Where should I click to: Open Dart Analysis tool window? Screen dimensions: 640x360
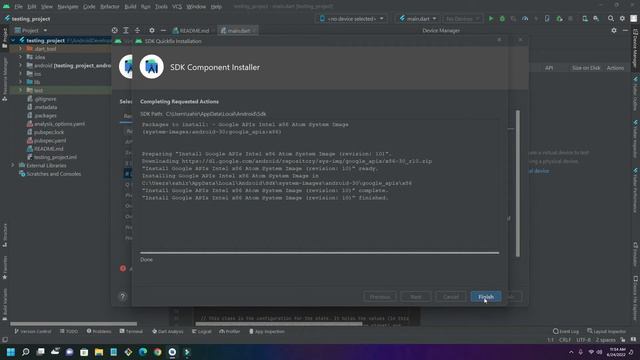[x=168, y=331]
